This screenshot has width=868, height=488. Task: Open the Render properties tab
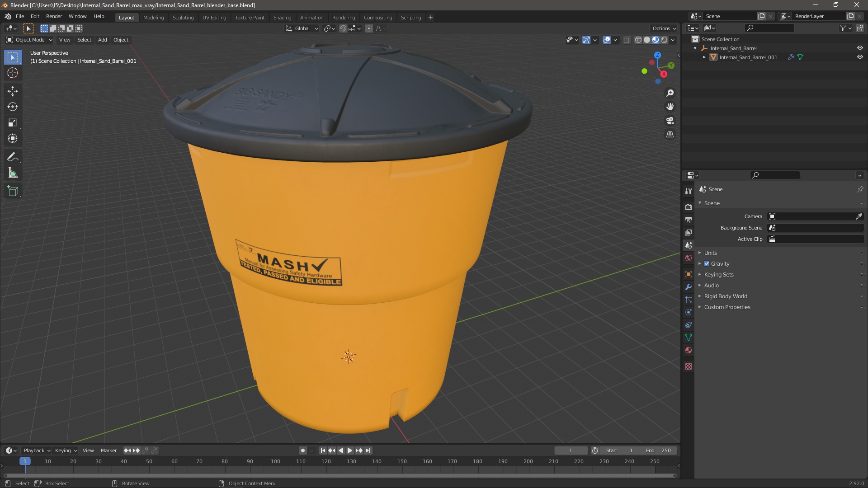click(688, 207)
